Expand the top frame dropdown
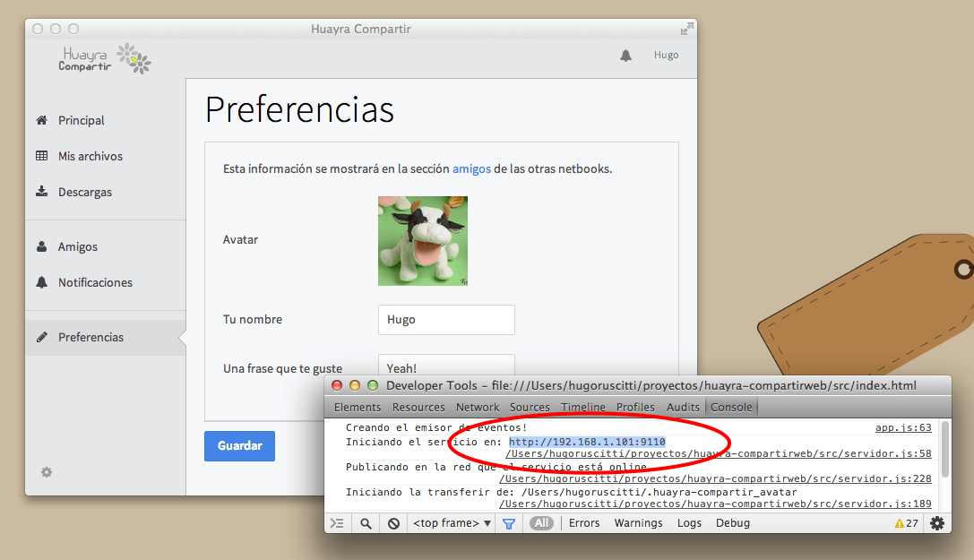This screenshot has height=560, width=974. tap(453, 523)
